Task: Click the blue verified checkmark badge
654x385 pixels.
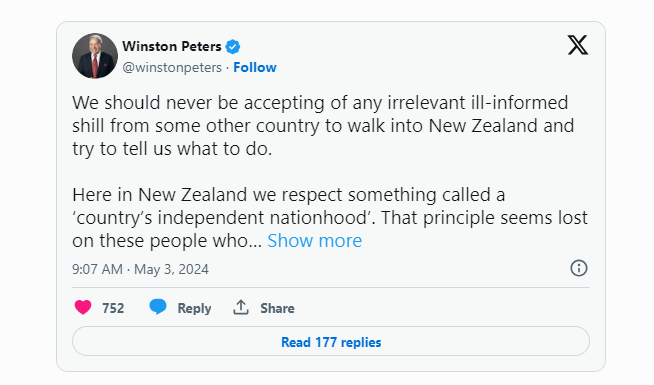Action: coord(233,47)
